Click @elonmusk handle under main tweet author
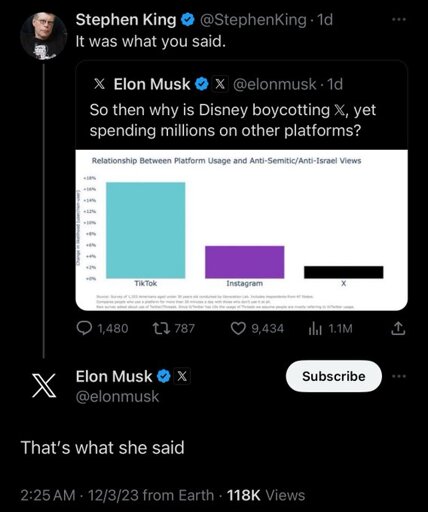Screen dimensions: 428x512 (x=117, y=397)
